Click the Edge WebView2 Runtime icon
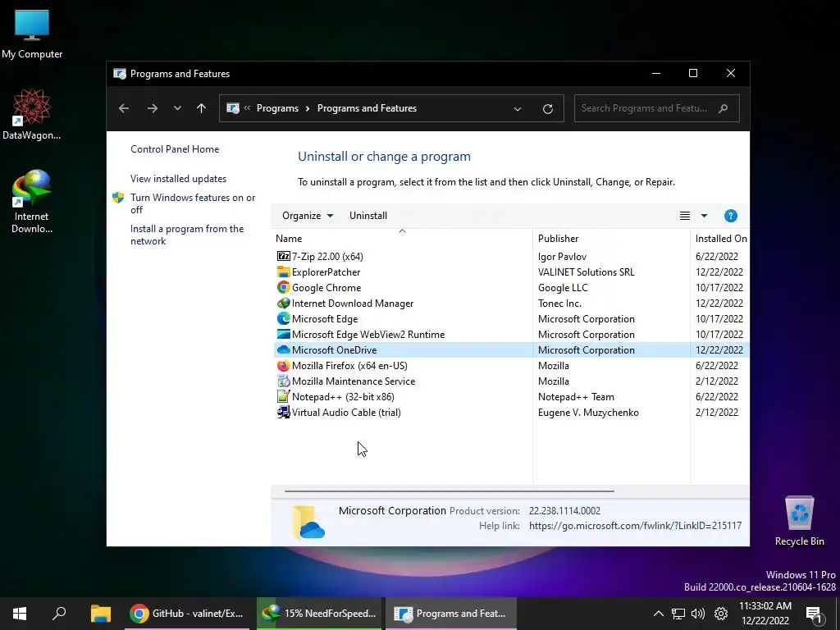The width and height of the screenshot is (840, 630). click(x=283, y=334)
